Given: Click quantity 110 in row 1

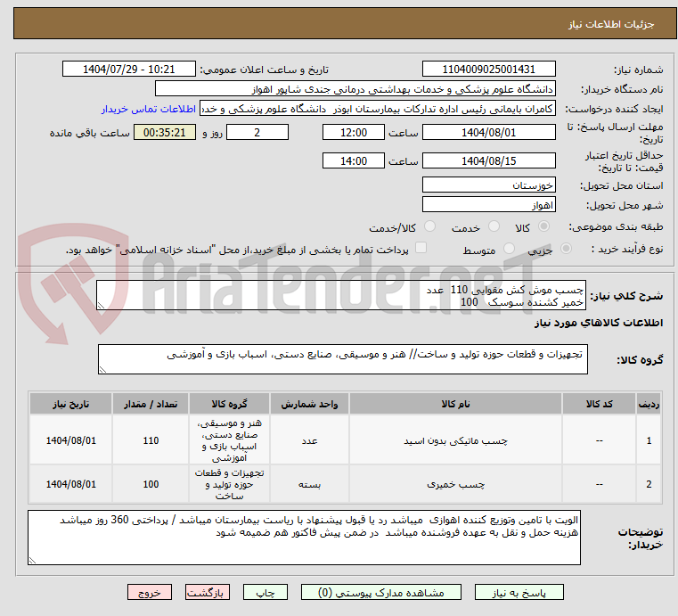Looking at the screenshot, I should click(x=151, y=440).
